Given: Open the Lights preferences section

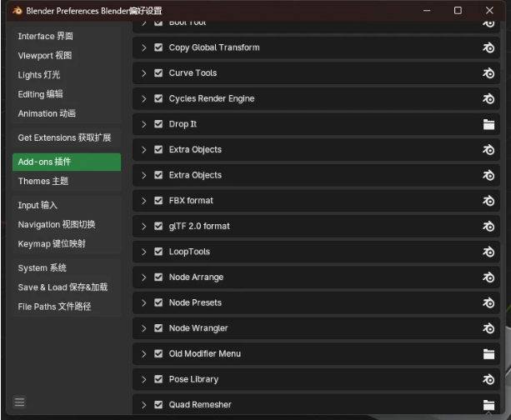Looking at the screenshot, I should click(67, 75).
